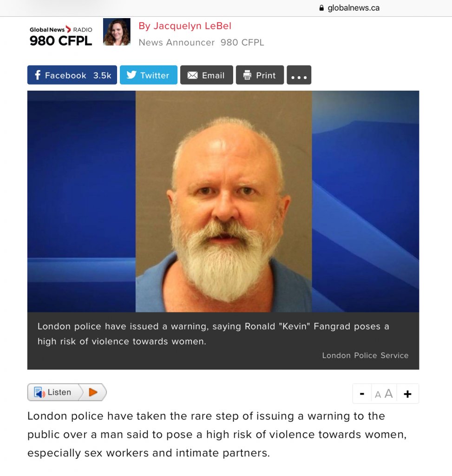The height and width of the screenshot is (476, 452).
Task: Click the Print printer icon
Action: (x=247, y=75)
